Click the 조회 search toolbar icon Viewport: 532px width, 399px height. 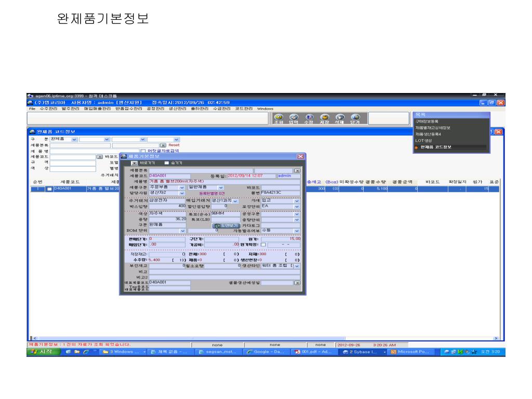click(278, 119)
